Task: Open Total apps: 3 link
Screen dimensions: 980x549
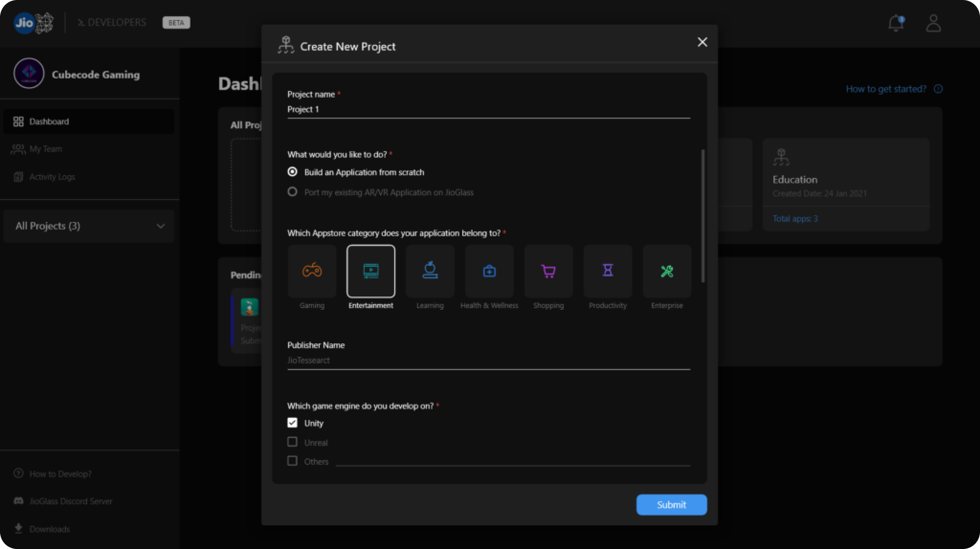Action: click(795, 219)
